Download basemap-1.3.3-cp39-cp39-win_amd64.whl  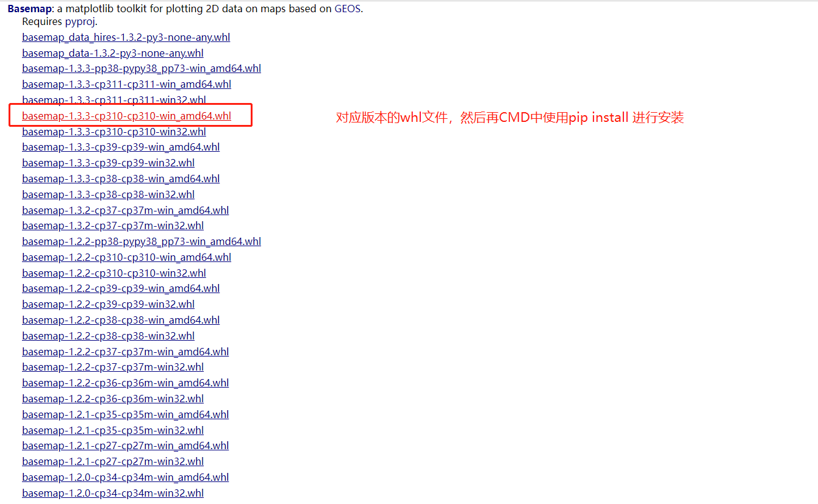tap(121, 147)
